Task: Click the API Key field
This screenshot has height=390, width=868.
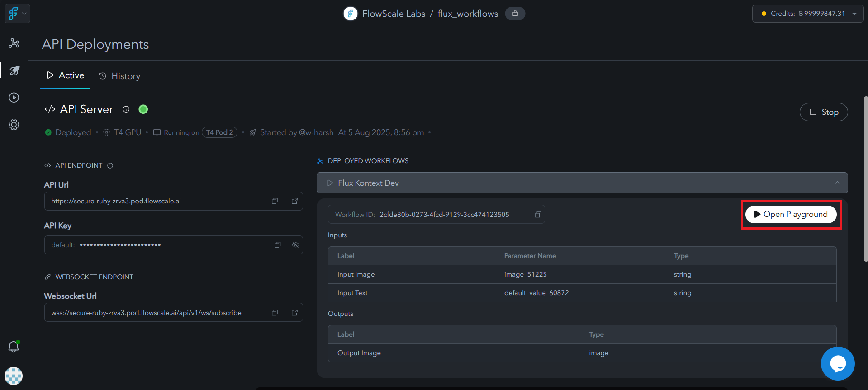Action: click(x=174, y=245)
